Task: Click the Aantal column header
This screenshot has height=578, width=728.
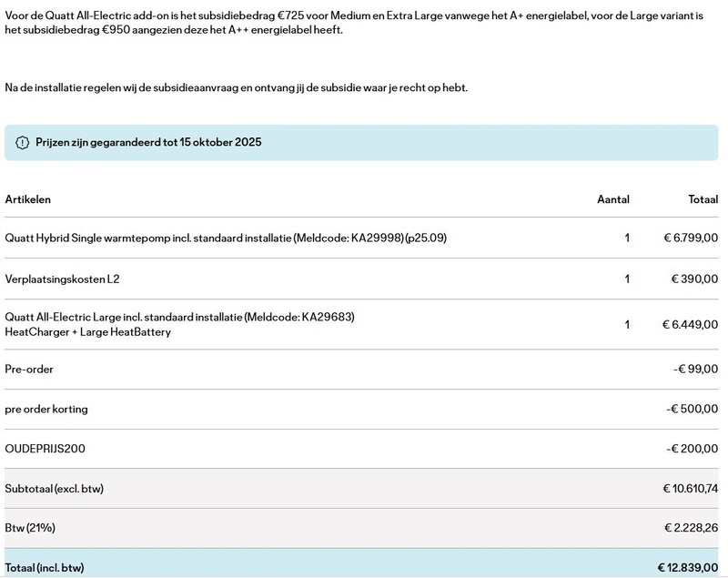Action: tap(612, 199)
